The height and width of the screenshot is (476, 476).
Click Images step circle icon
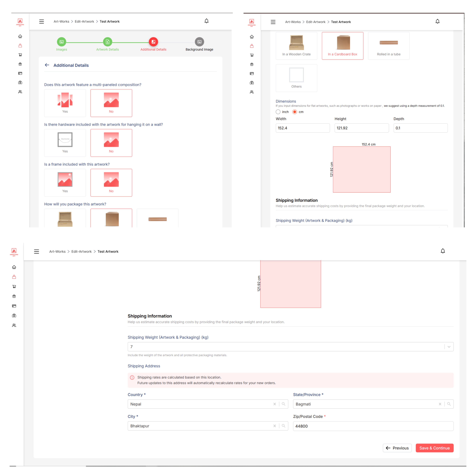[62, 42]
